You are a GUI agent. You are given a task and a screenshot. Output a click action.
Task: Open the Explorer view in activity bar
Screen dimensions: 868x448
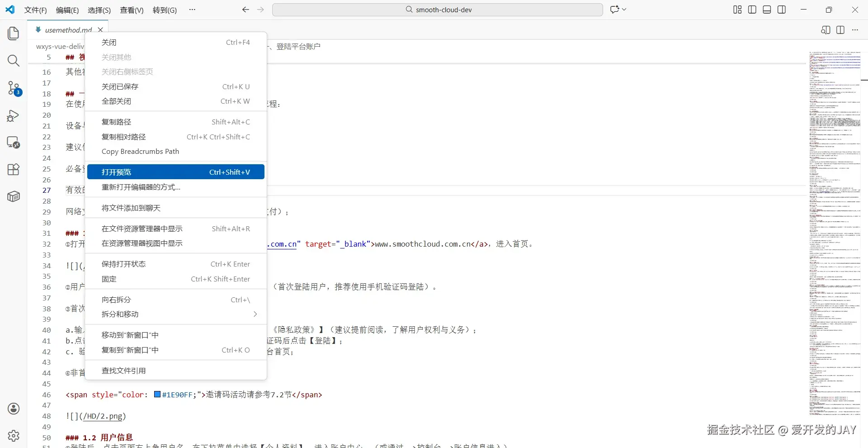14,33
